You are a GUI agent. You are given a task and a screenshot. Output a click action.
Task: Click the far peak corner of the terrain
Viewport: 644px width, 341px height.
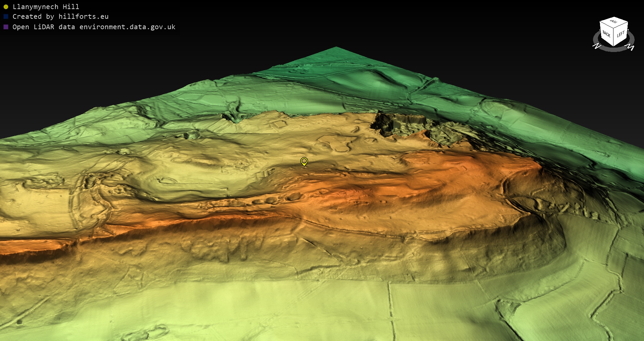pos(336,48)
